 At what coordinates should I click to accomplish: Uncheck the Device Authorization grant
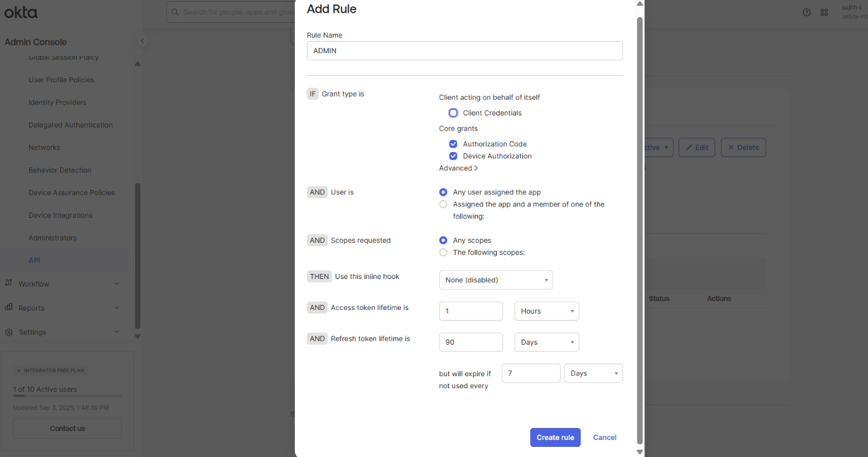coord(453,156)
